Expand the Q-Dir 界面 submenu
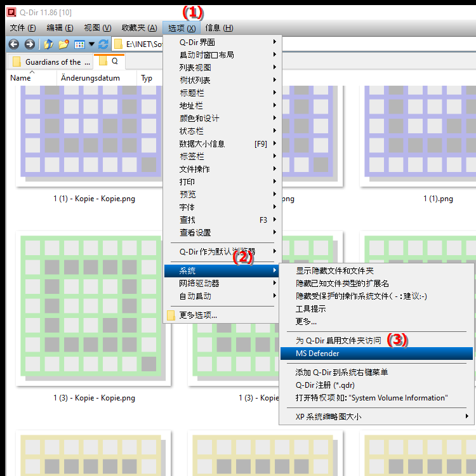The width and height of the screenshot is (476, 476). [x=221, y=42]
